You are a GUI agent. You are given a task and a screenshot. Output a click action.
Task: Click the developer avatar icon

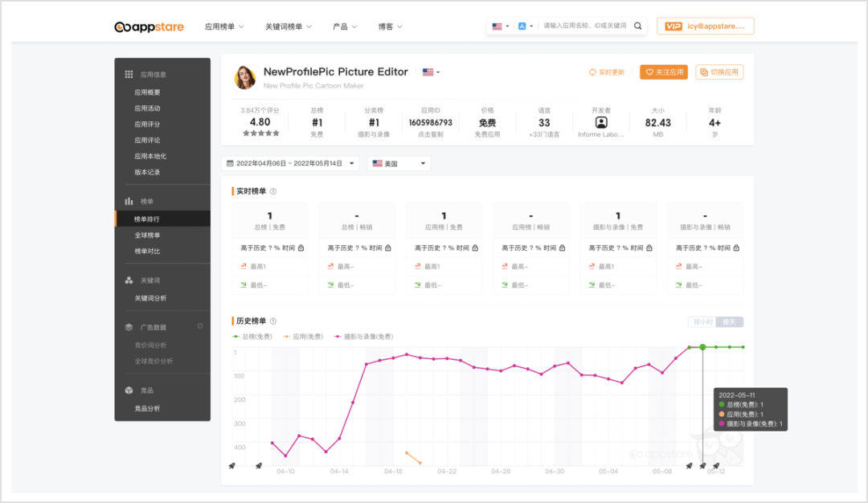click(x=601, y=122)
